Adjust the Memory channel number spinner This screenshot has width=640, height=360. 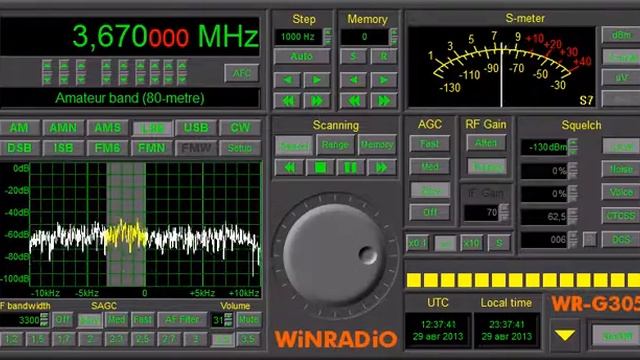click(x=393, y=36)
